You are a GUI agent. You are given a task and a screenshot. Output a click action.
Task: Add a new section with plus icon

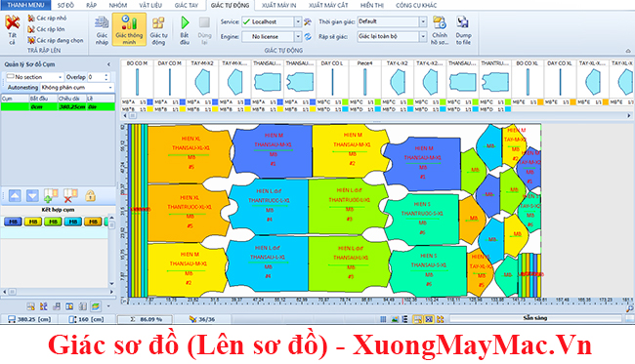coord(51,196)
